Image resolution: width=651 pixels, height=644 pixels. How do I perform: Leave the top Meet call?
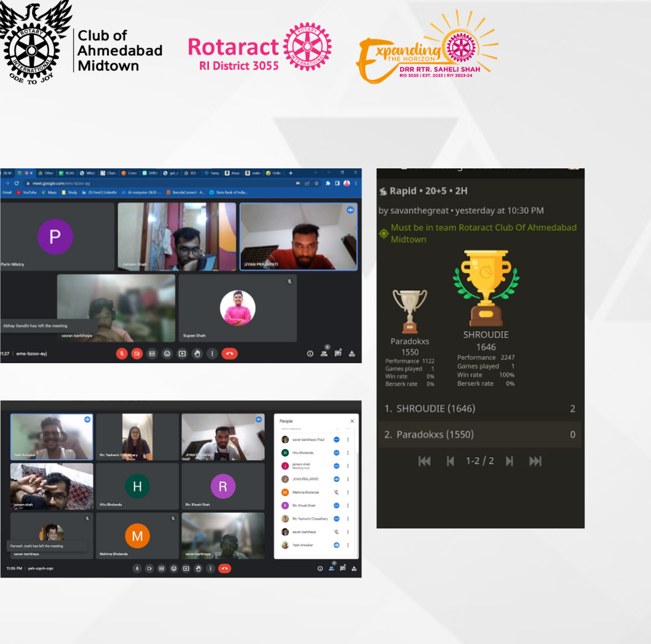click(x=229, y=353)
